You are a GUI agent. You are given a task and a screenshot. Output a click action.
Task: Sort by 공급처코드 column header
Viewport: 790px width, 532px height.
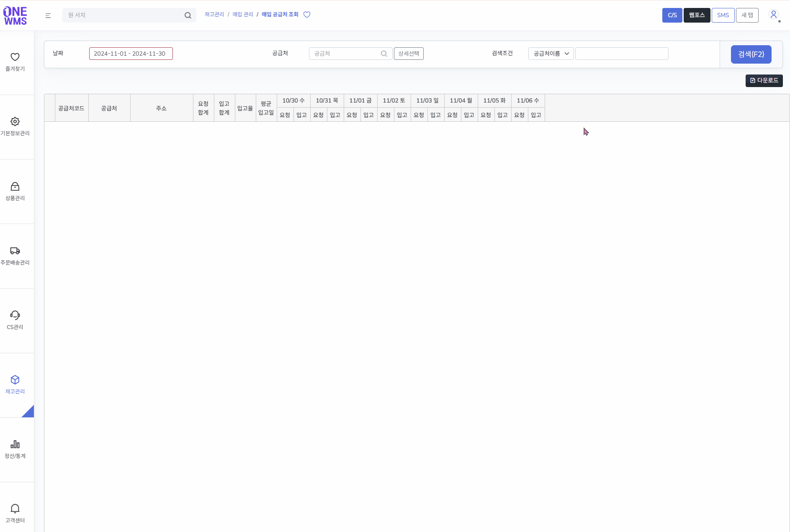pos(72,108)
